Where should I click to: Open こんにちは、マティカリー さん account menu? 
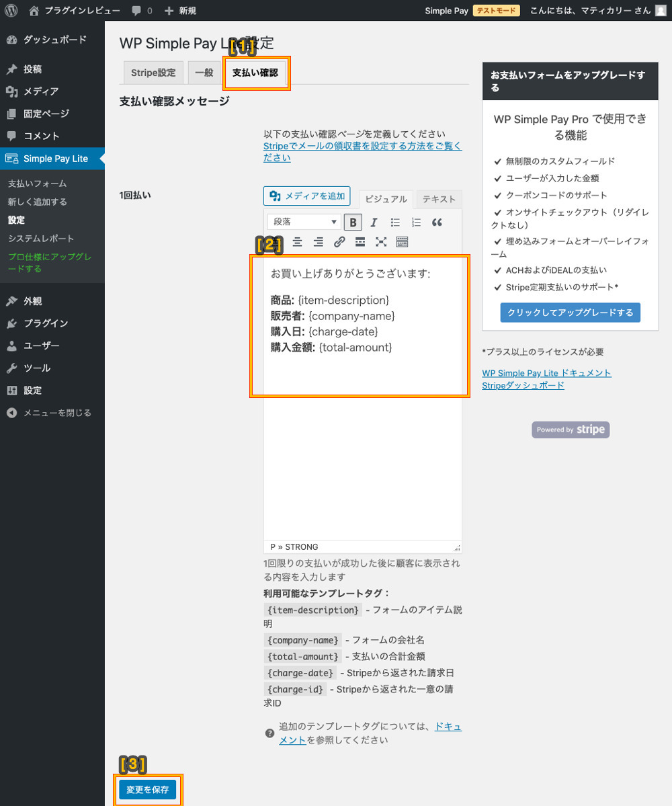pos(597,10)
